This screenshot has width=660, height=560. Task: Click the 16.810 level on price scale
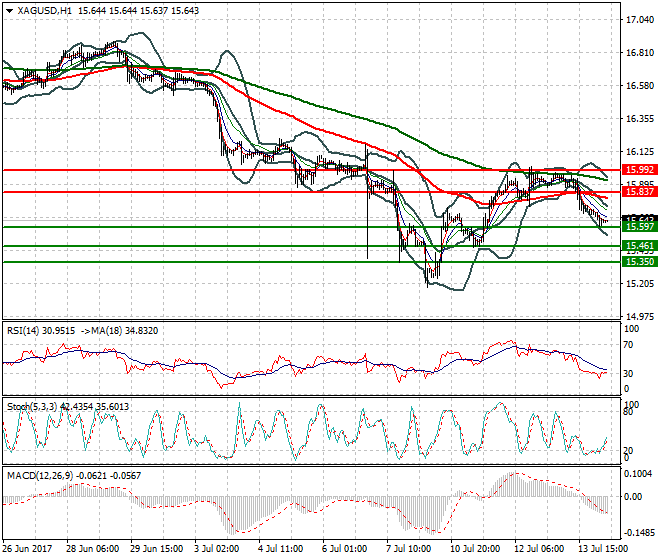click(638, 53)
